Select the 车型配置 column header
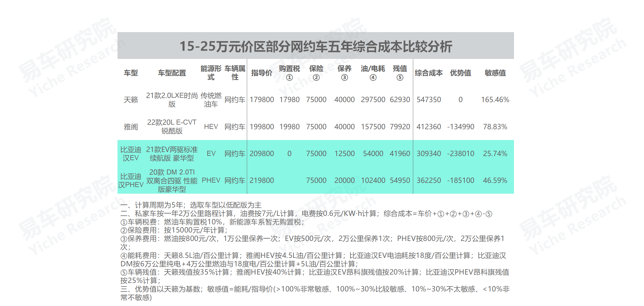 [x=172, y=73]
